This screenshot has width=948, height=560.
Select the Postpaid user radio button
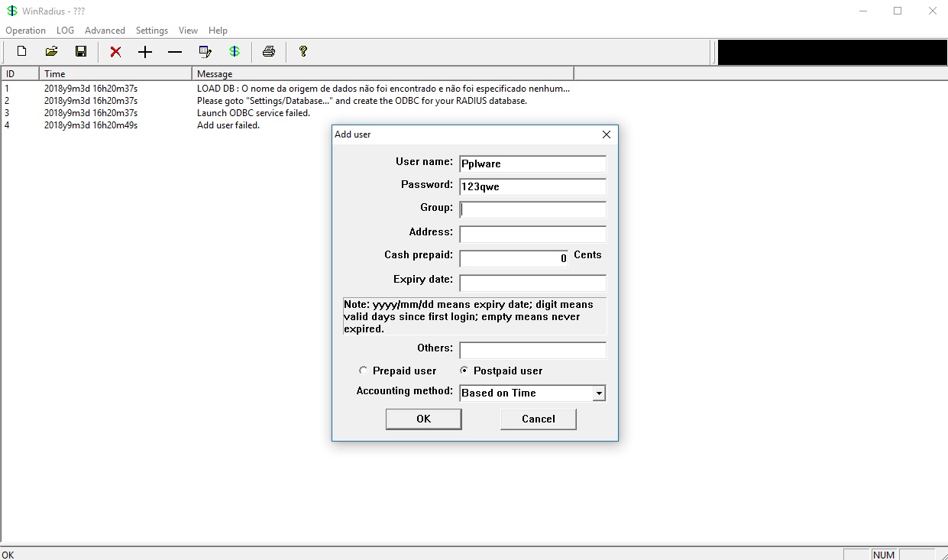point(464,371)
